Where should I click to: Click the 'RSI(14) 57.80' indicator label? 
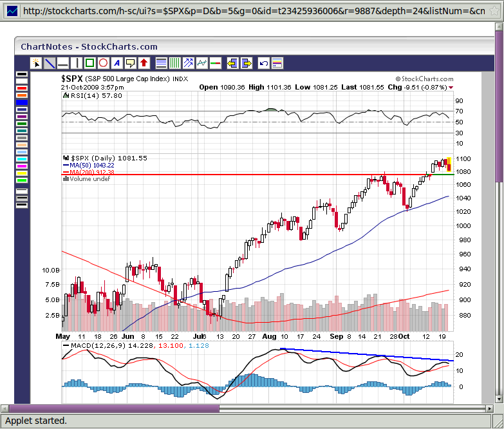[x=96, y=96]
